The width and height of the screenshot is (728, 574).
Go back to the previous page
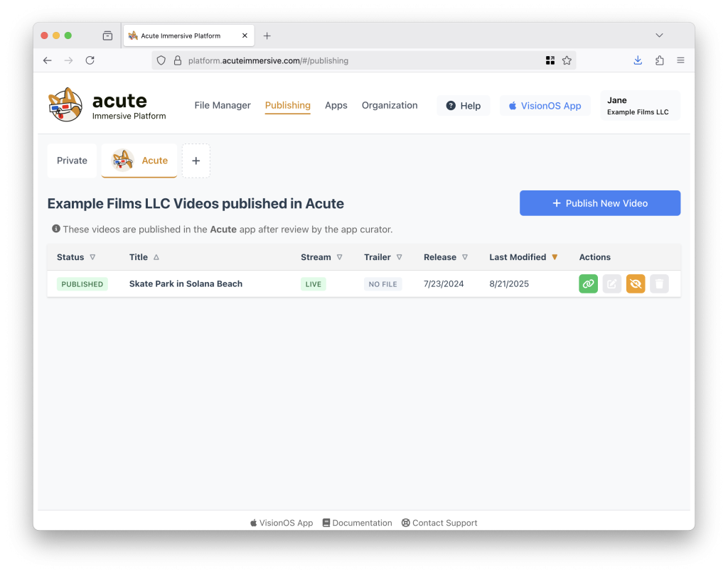pos(48,60)
